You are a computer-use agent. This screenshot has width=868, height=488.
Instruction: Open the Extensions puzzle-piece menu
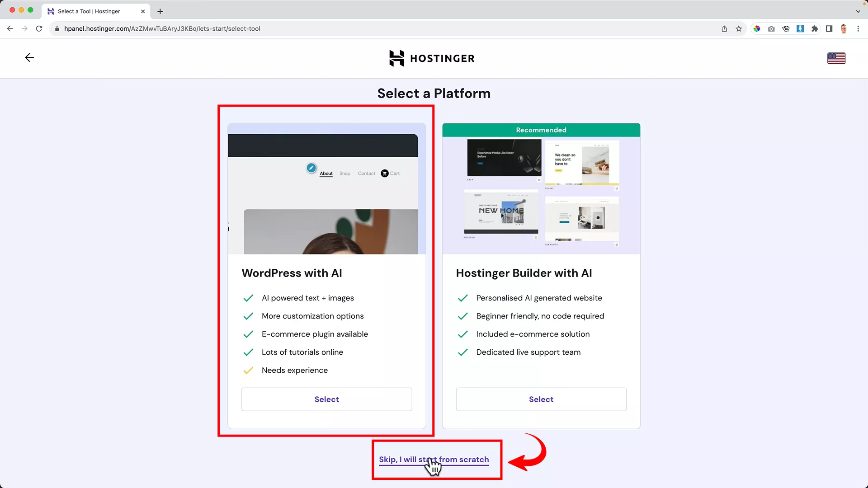pyautogui.click(x=815, y=28)
